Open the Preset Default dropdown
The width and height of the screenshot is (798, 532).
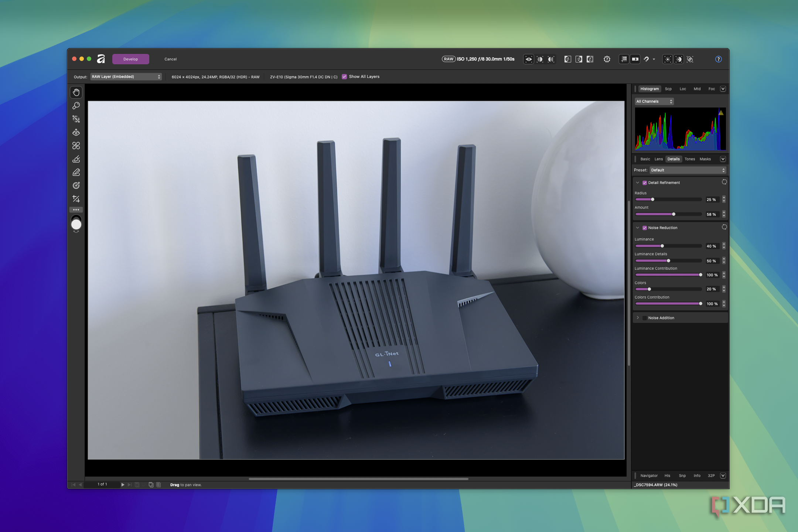click(x=688, y=170)
